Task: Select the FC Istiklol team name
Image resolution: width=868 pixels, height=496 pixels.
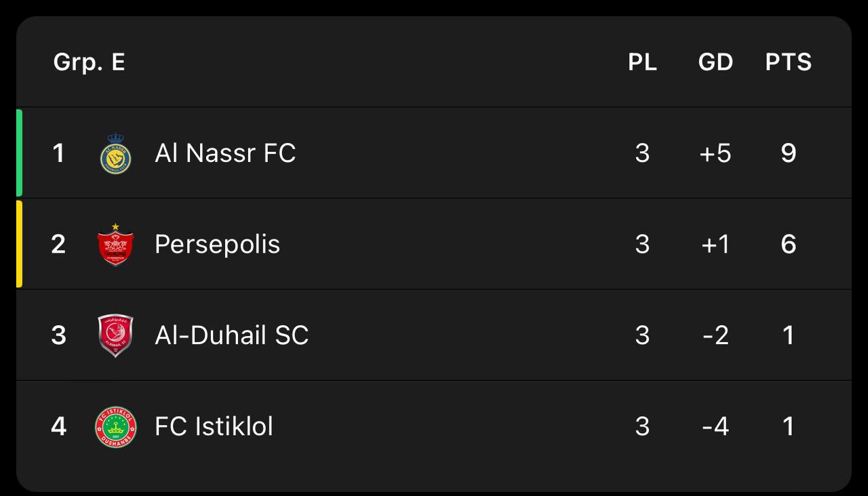Action: tap(214, 426)
